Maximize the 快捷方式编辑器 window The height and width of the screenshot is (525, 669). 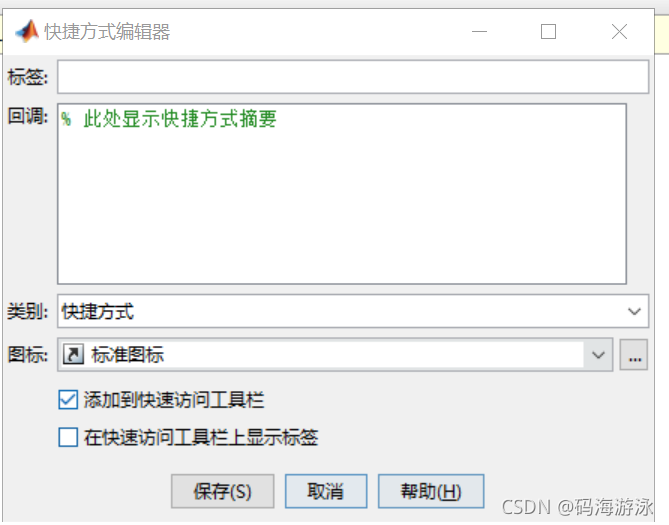[548, 32]
